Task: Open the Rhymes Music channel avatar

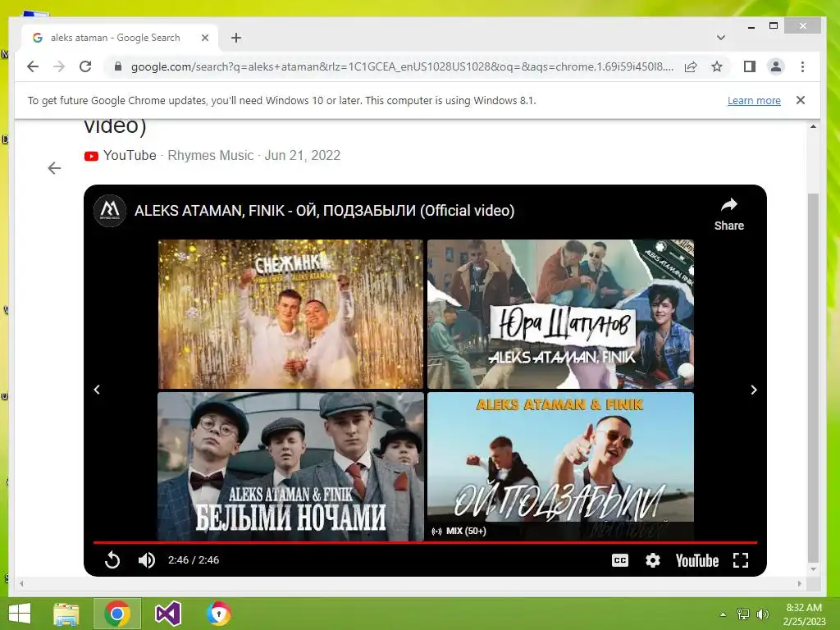Action: coord(110,211)
